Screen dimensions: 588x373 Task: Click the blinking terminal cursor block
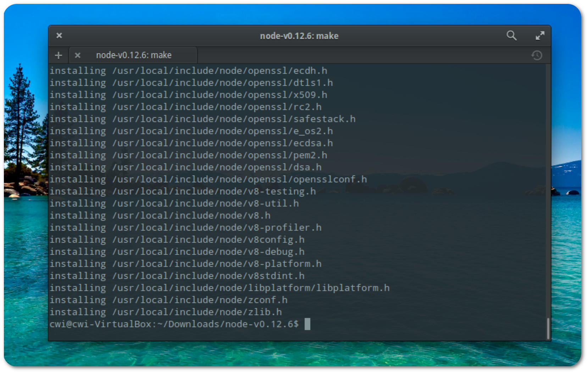tap(307, 324)
